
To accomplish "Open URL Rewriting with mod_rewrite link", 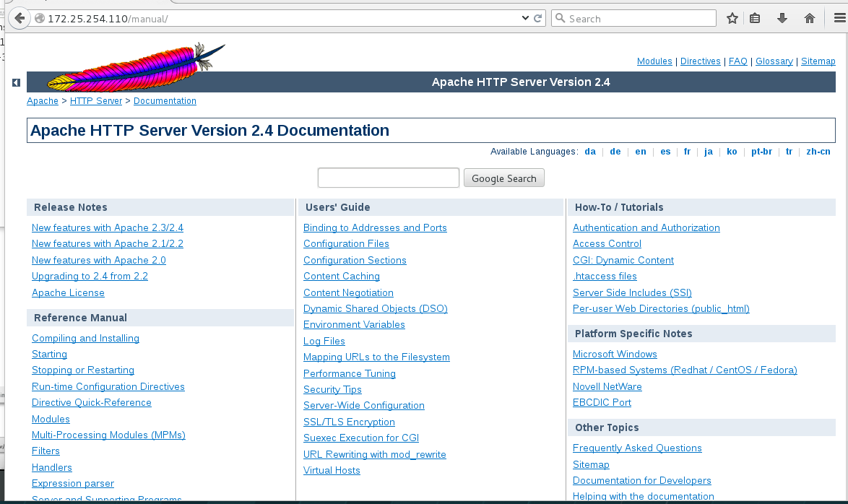I will click(375, 454).
